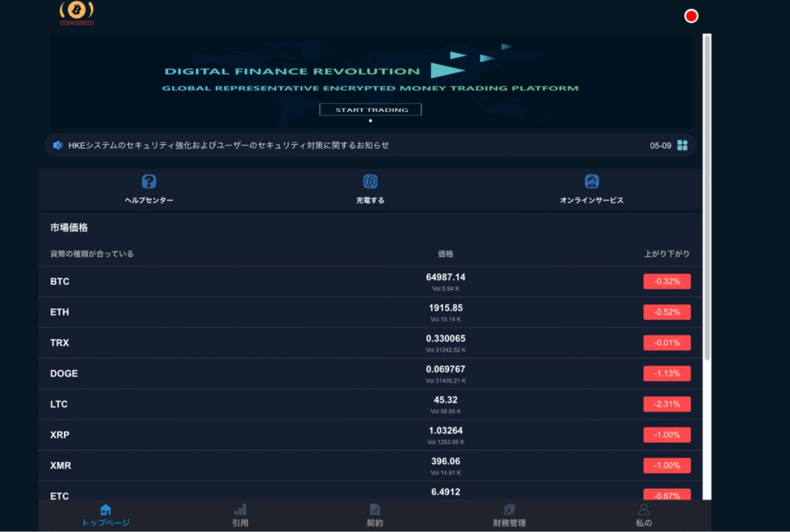Click the 上がり下がり column header
The image size is (790, 532).
(667, 254)
